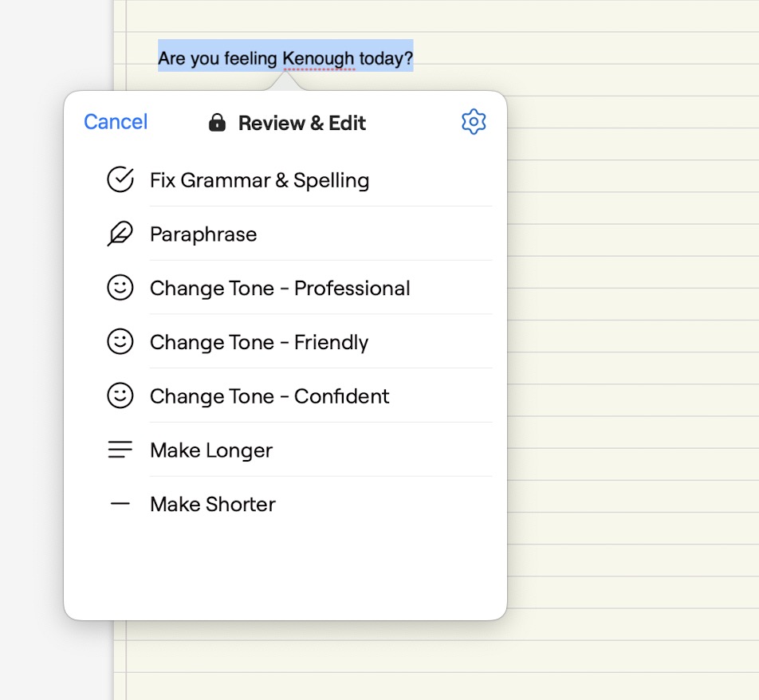Select the Paraphrase option

point(203,234)
